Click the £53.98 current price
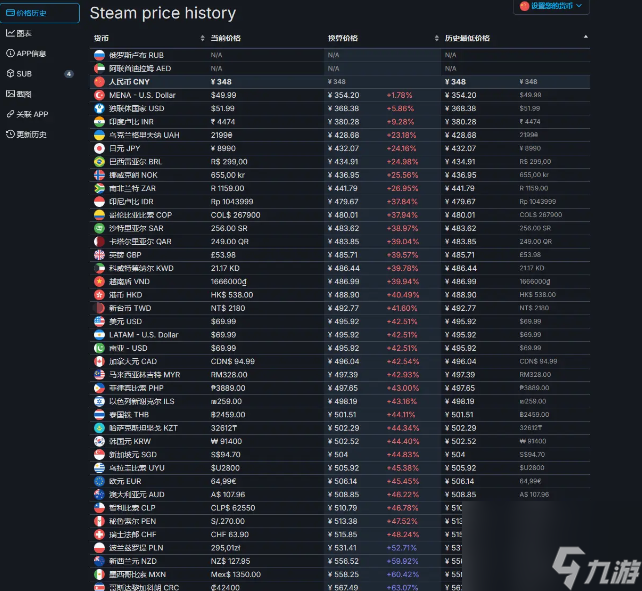This screenshot has height=591, width=642. (x=223, y=255)
